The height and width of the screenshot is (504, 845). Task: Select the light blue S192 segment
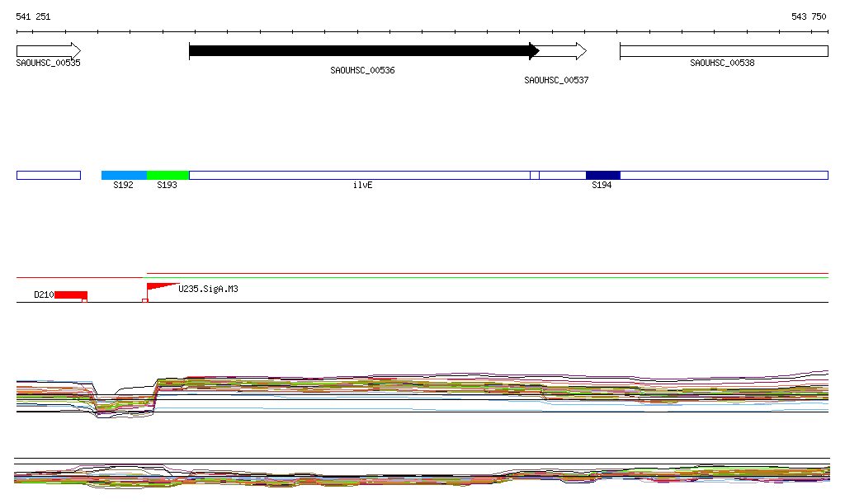(x=124, y=175)
